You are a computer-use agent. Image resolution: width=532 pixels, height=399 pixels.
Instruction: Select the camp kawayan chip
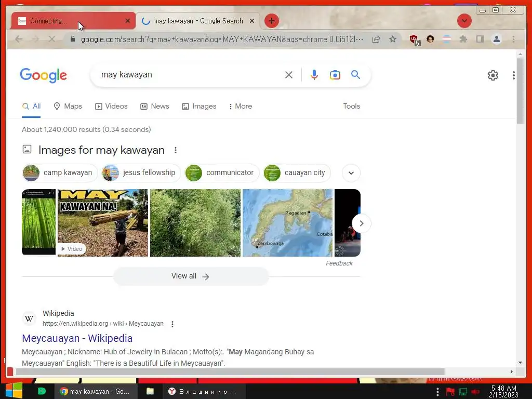[x=60, y=172]
